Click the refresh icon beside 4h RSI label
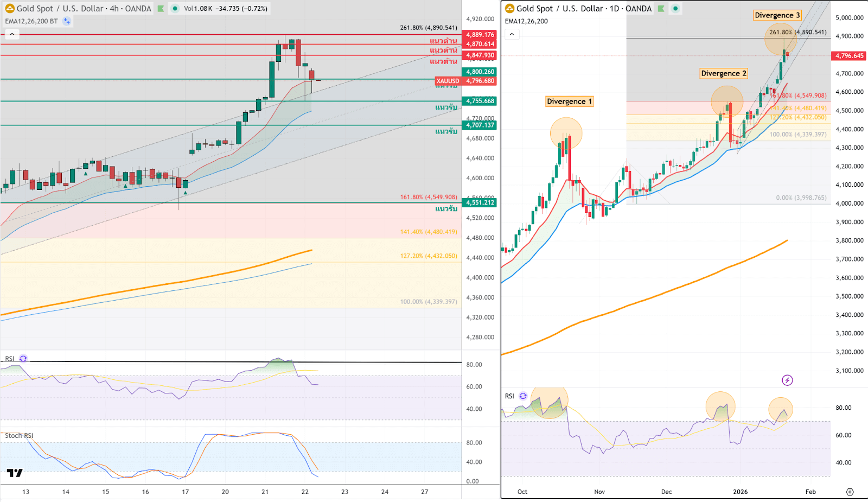 coord(23,359)
